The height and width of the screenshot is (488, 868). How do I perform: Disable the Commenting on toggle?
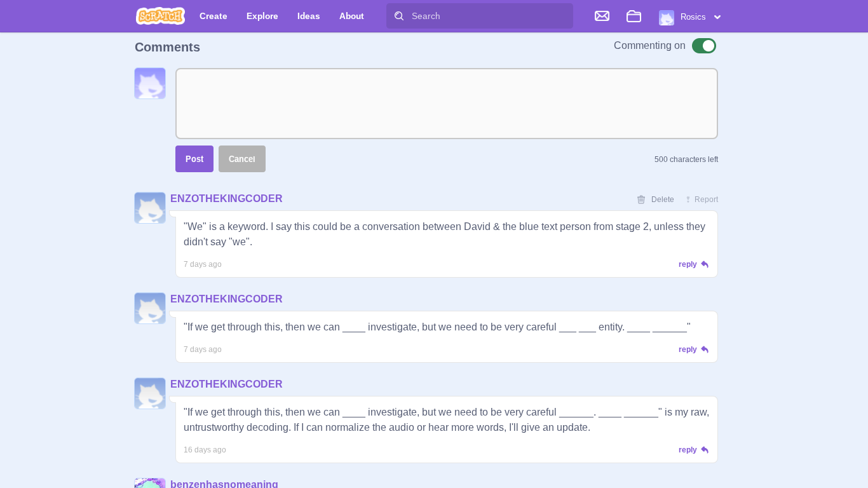coord(703,45)
